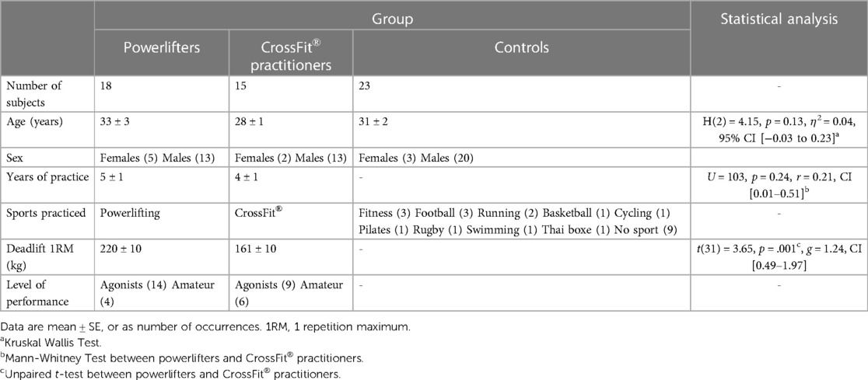Click the Powerlifters column heading

(161, 47)
